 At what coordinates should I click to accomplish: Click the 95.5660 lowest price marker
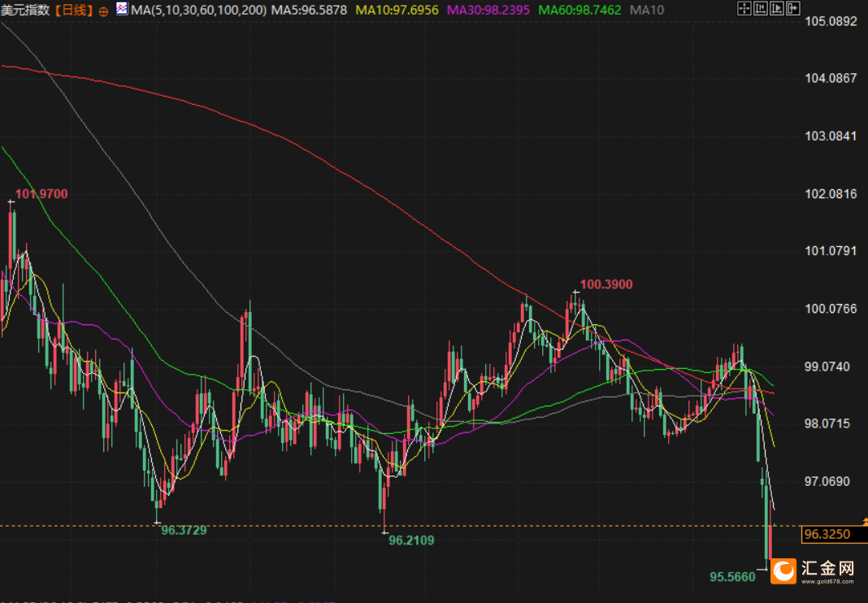(732, 577)
